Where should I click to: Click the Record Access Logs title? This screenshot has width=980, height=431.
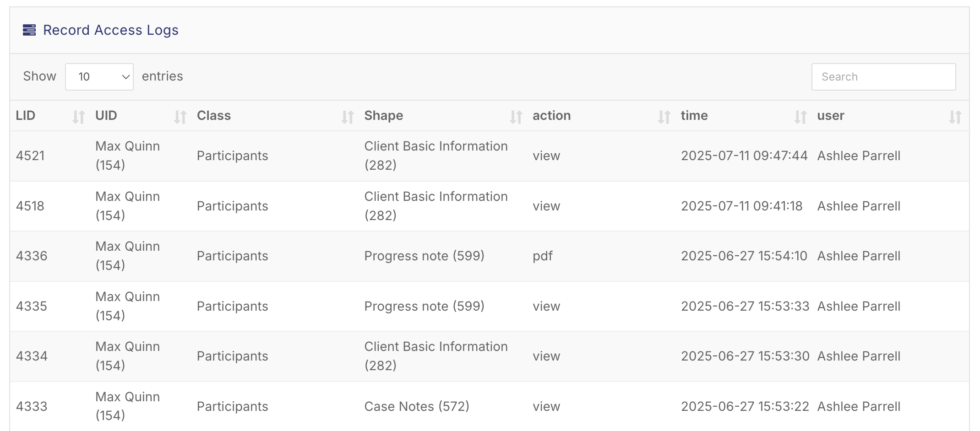click(111, 30)
